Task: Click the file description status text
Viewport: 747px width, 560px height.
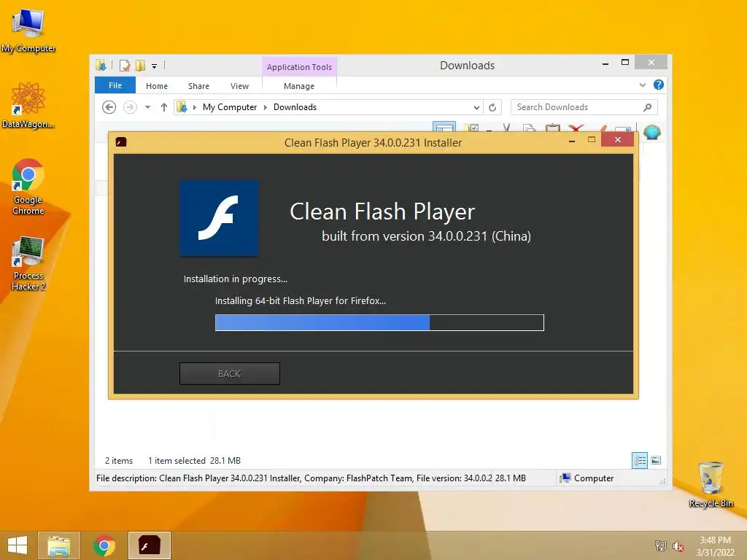Action: click(294, 478)
